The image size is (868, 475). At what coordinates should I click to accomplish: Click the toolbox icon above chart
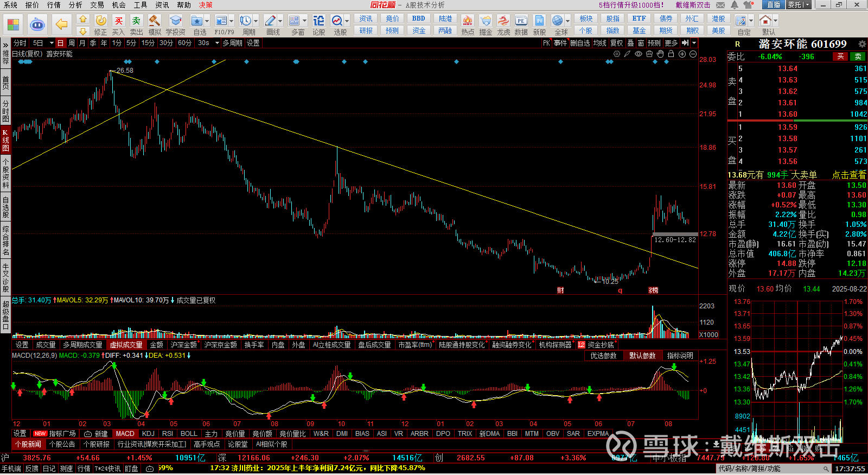click(649, 54)
